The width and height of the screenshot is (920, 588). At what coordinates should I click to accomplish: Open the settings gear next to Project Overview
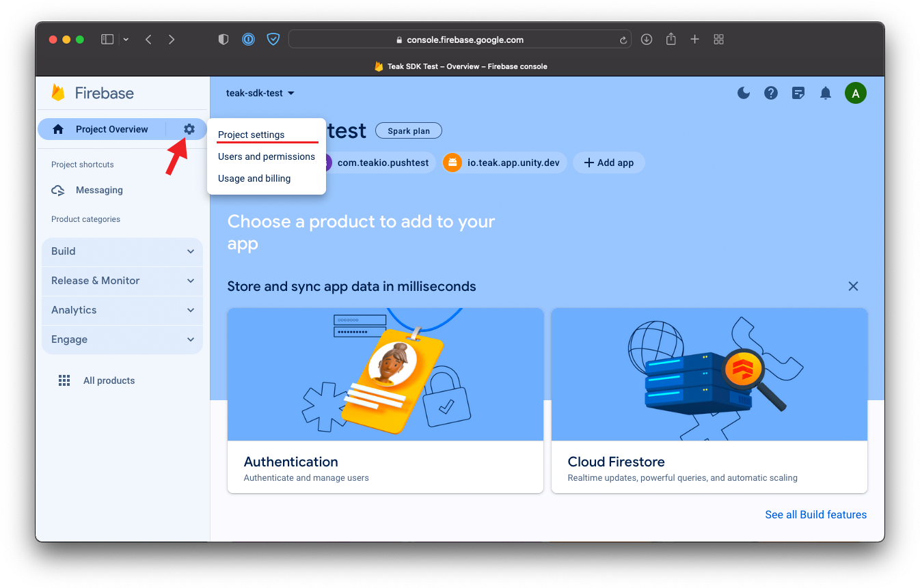click(189, 129)
